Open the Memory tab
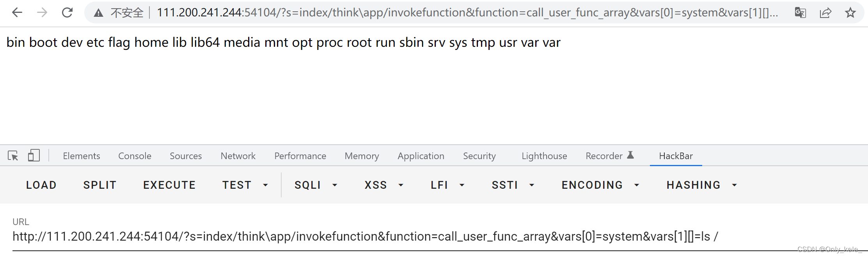 (362, 156)
